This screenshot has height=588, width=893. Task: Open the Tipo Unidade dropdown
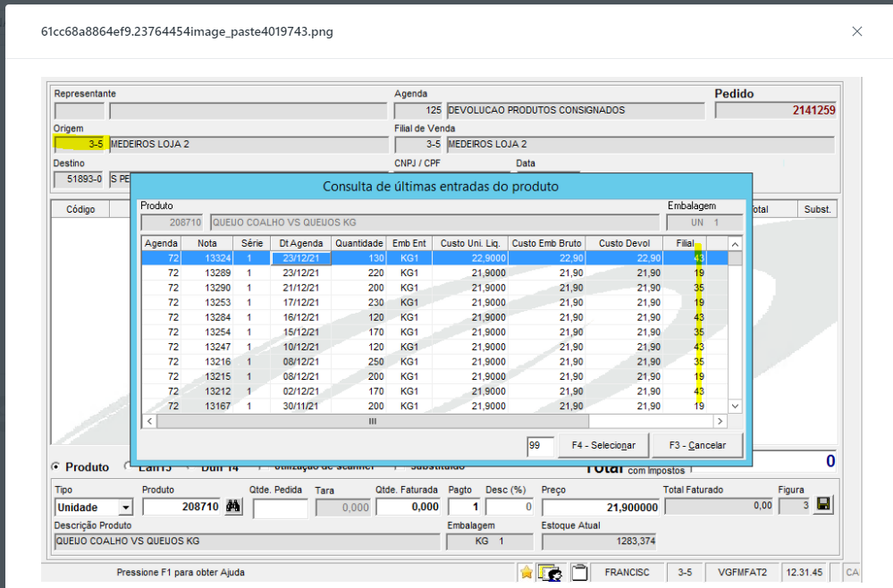(125, 507)
